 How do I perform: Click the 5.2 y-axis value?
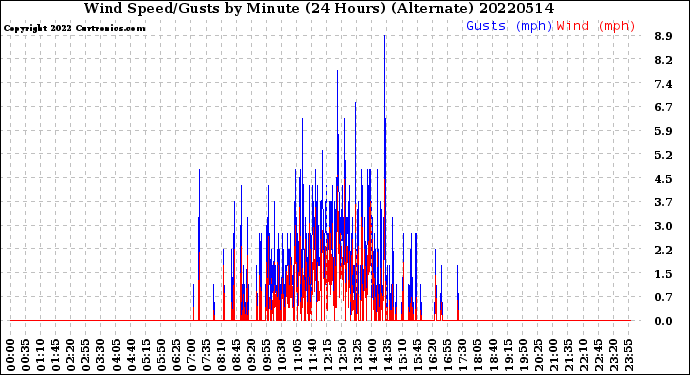pyautogui.click(x=663, y=155)
